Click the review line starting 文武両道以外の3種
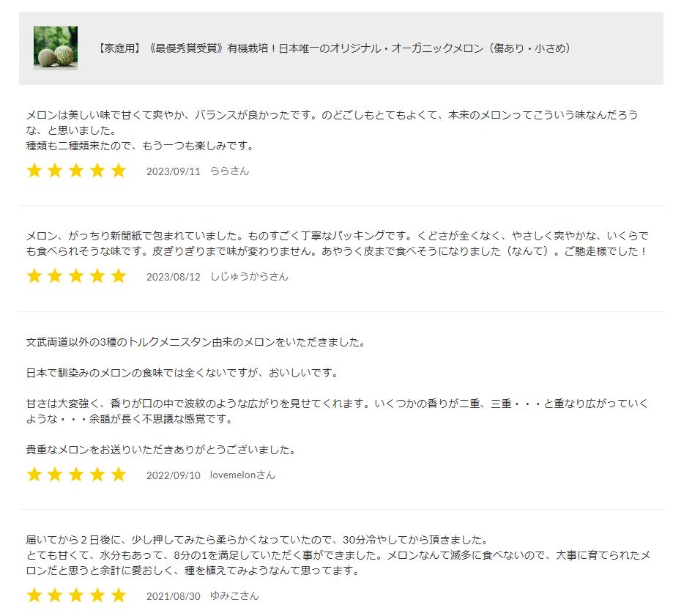 point(196,342)
